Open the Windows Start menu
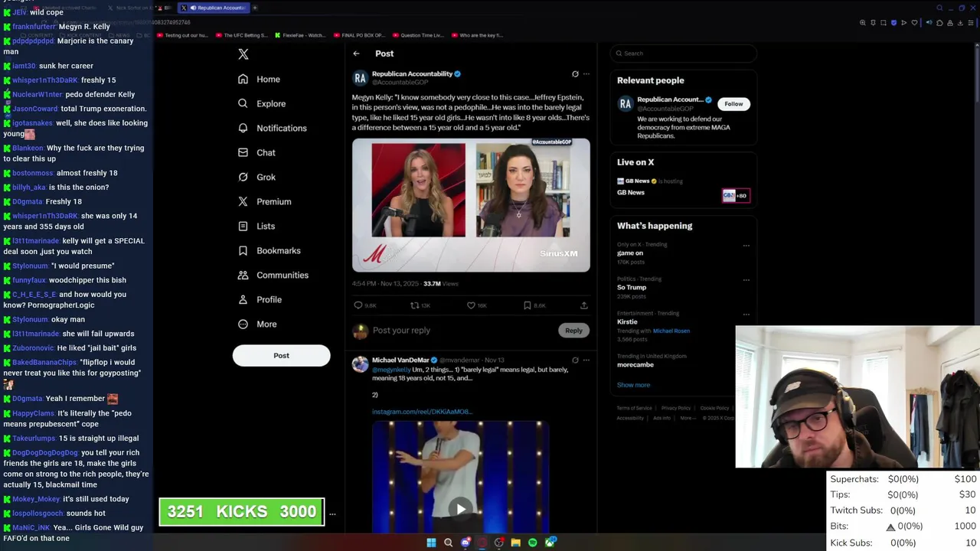 click(x=431, y=543)
